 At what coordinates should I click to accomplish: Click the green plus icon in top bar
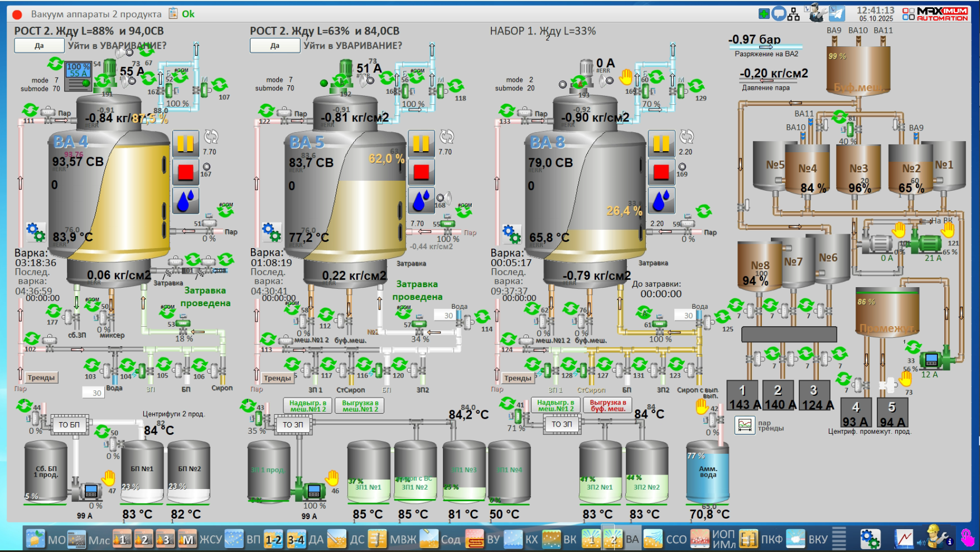pyautogui.click(x=764, y=14)
